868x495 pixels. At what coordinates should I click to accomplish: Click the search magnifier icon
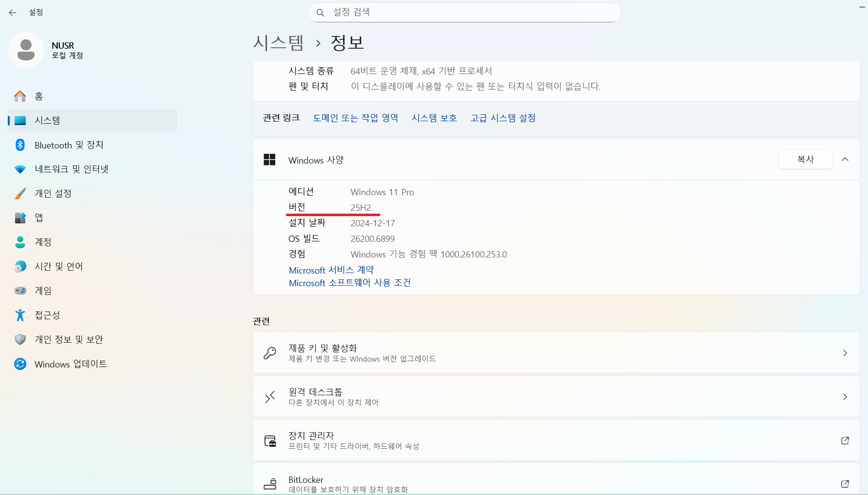click(x=320, y=13)
